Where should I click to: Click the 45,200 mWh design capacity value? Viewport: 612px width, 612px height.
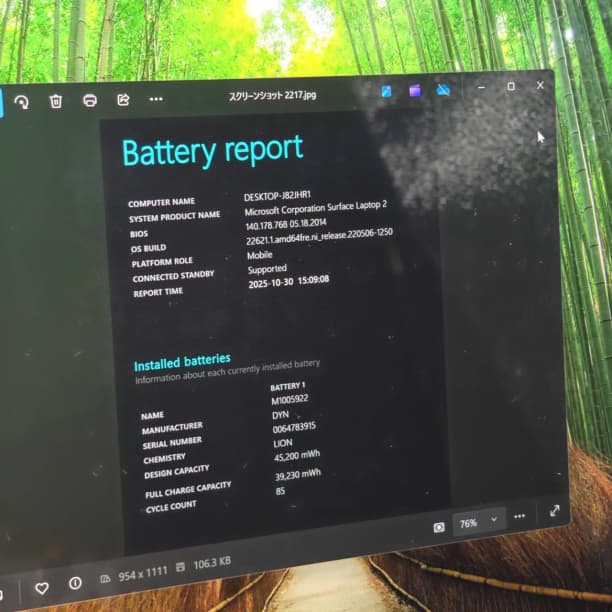coord(297,455)
